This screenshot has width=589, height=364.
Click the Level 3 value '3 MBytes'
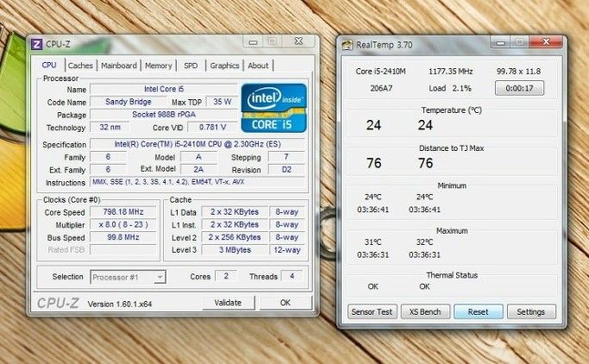235,250
